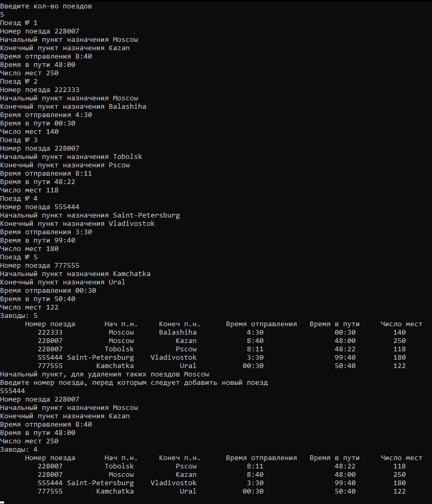The width and height of the screenshot is (432, 504).
Task: Click 'Vladivostok' cell in first table
Action: point(173,358)
